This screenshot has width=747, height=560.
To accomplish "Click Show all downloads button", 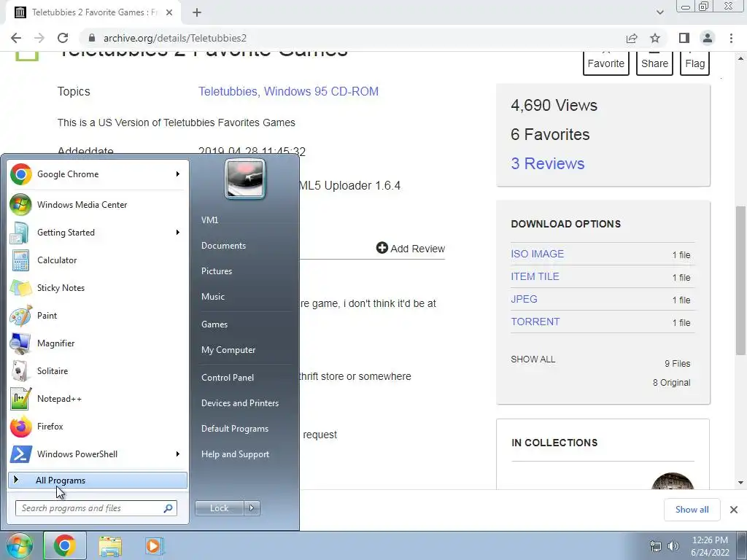I will point(692,510).
